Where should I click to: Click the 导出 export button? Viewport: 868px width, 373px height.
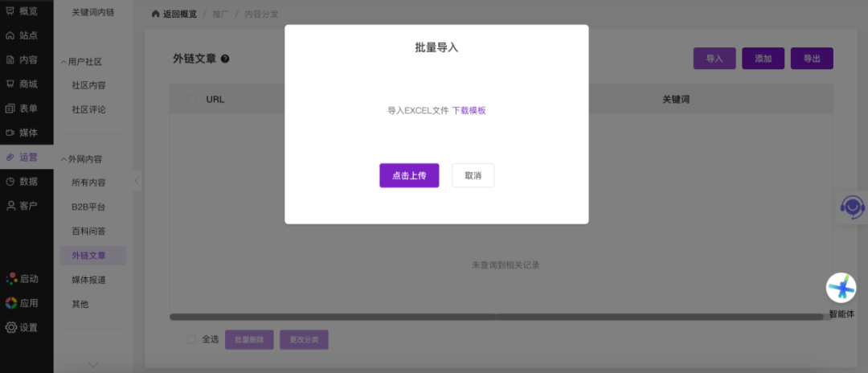[812, 58]
